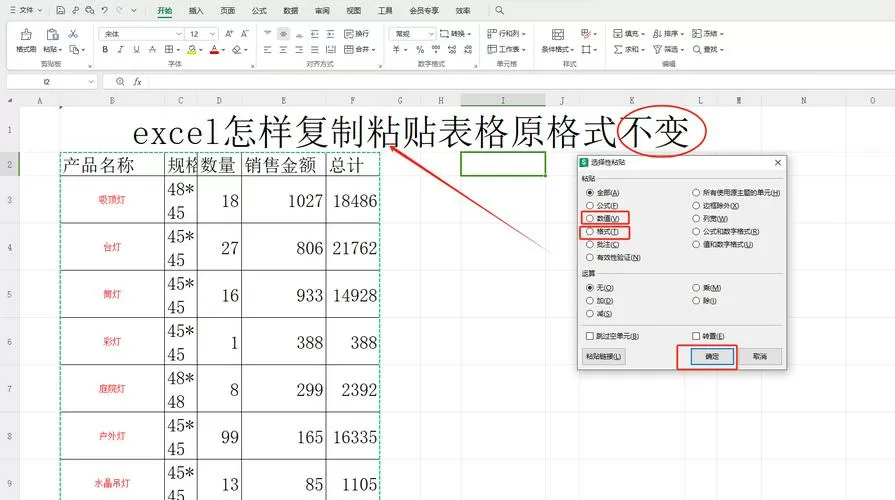The height and width of the screenshot is (500, 895).
Task: Open the font color dropdown arrow
Action: (223, 50)
